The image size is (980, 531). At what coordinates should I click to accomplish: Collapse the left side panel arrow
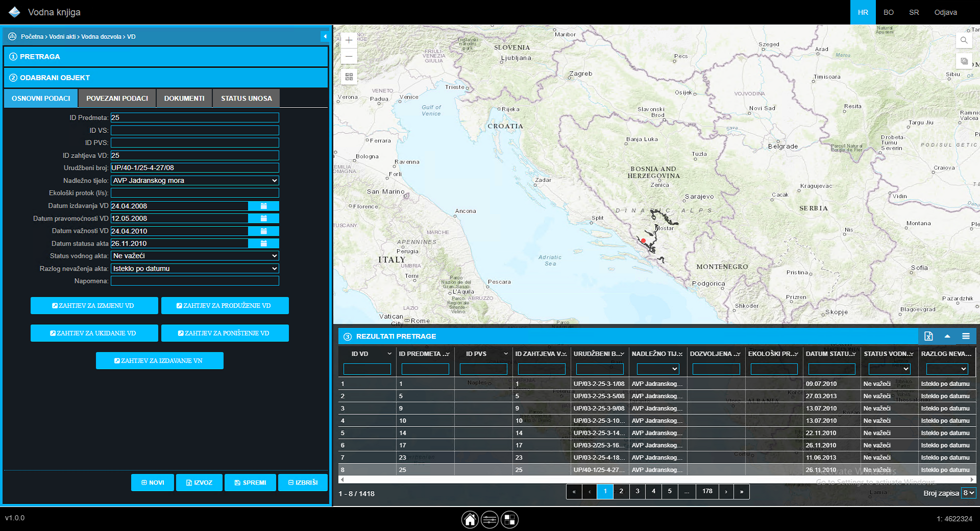click(x=325, y=36)
